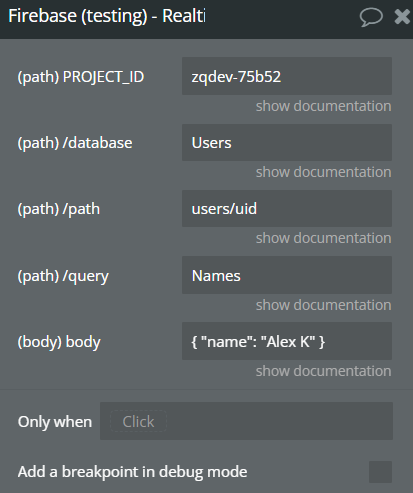Show documentation for body parameter
This screenshot has width=413, height=493.
(323, 371)
